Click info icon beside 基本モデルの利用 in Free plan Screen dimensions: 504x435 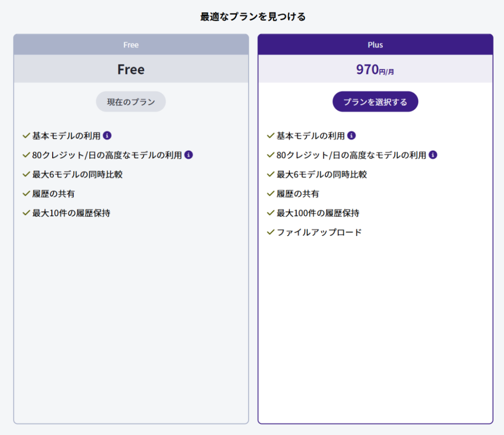click(107, 135)
